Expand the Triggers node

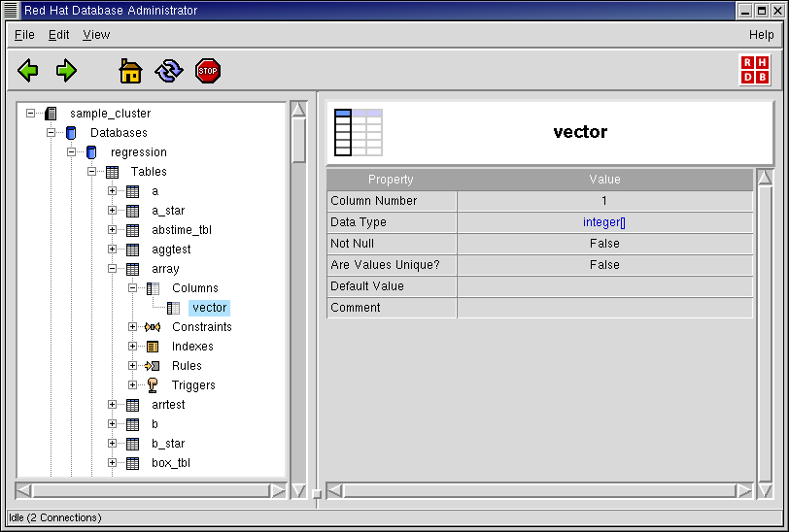tap(132, 385)
